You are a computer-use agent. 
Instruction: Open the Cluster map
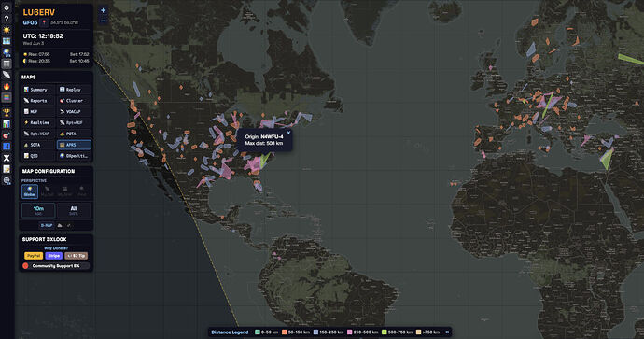point(74,101)
